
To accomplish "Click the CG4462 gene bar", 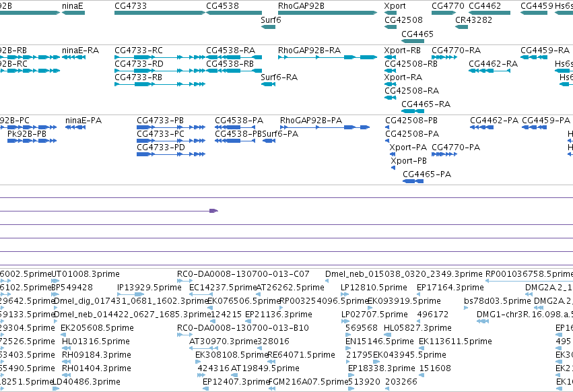I will coord(490,13).
